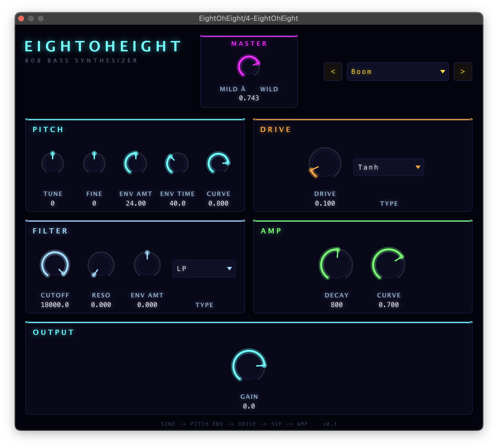Open the Tanh drive type dropdown
Viewport: 498px width, 448px height.
389,167
